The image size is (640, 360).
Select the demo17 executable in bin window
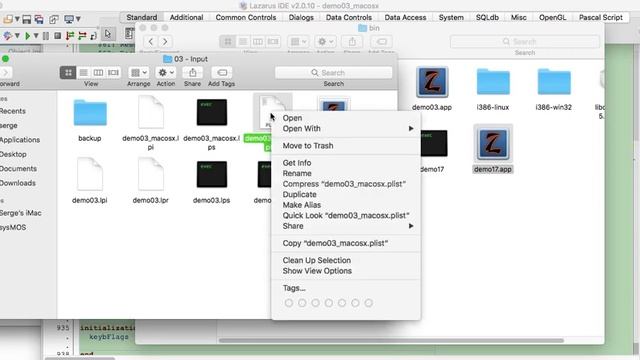[x=434, y=144]
